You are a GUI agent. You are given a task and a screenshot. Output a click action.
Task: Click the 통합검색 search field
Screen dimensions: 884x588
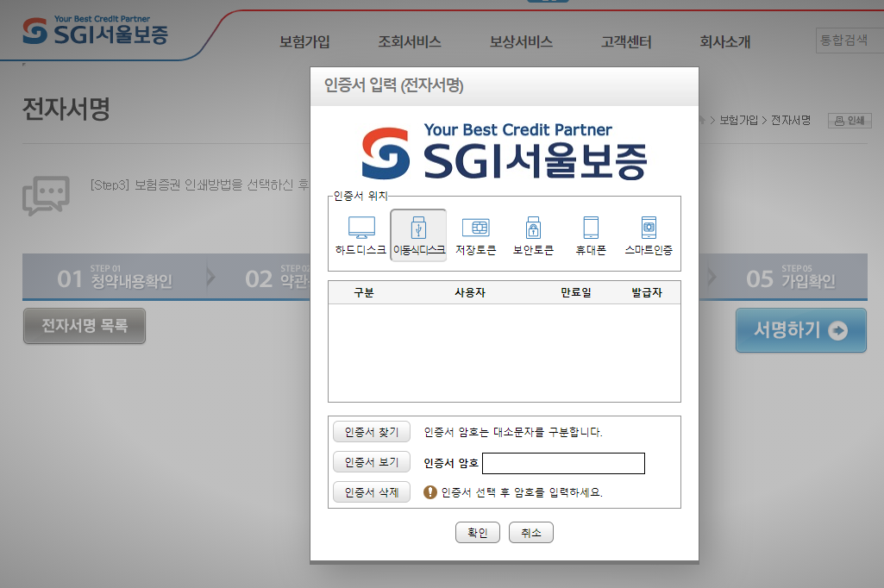click(x=850, y=41)
